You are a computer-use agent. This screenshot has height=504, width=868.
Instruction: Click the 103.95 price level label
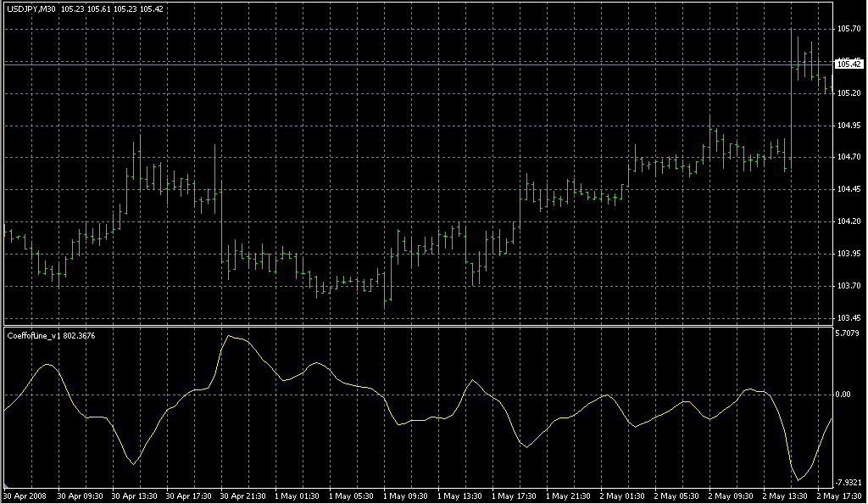(849, 254)
